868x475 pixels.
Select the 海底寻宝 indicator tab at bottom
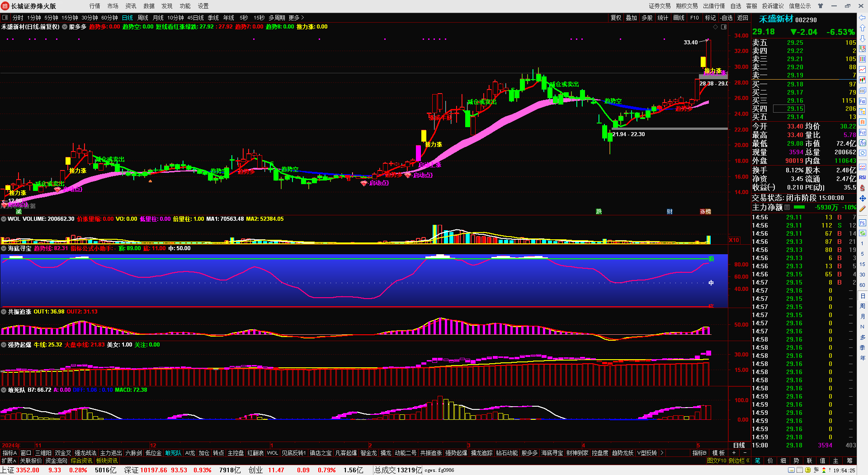(552, 453)
